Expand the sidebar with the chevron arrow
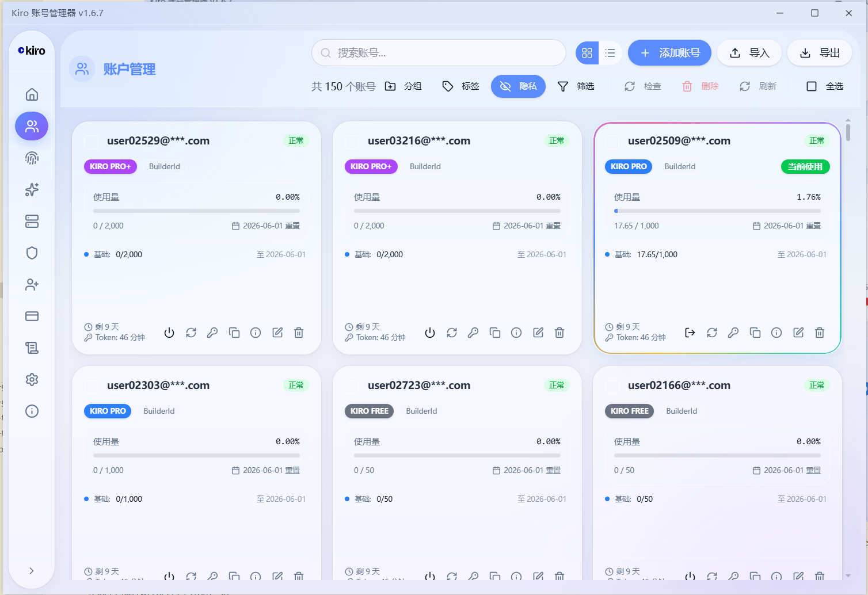 click(32, 571)
